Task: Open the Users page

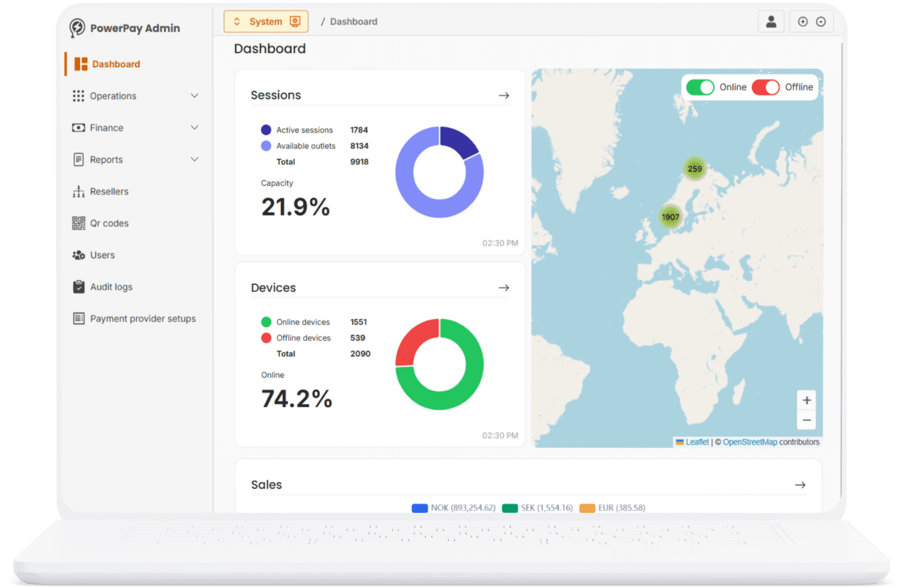Action: 102,255
